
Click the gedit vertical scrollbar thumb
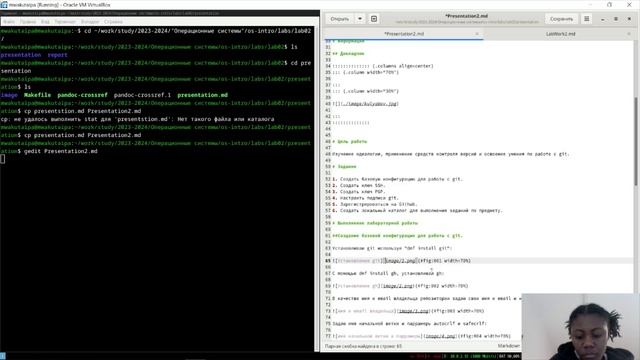pyautogui.click(x=636, y=141)
